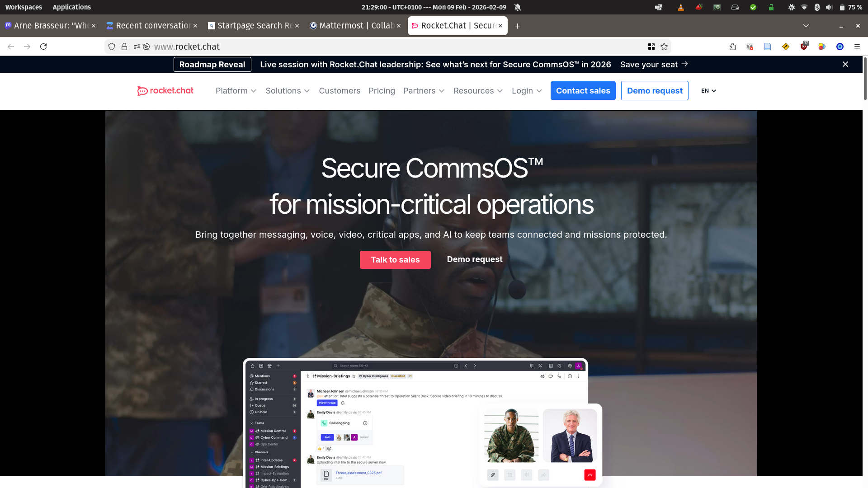
Task: Dismiss the Roadmap Reveal announcement banner
Action: [845, 64]
